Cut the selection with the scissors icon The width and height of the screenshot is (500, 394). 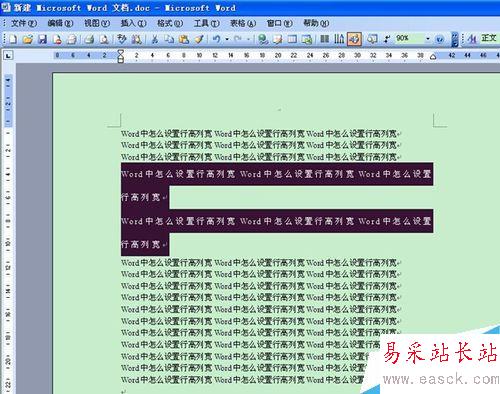[154, 39]
